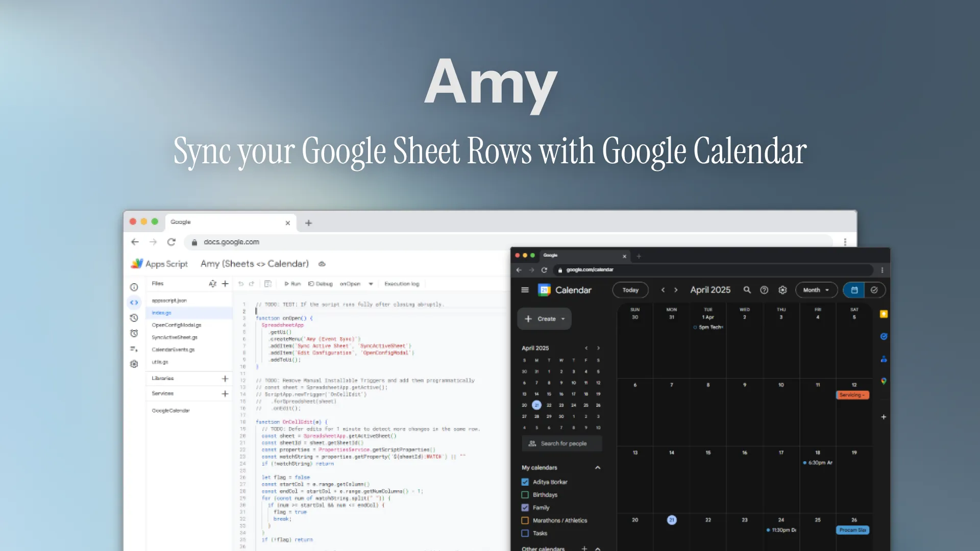Screen dimensions: 980x551
Task: Go to previous month in main Calendar header
Action: tap(663, 290)
